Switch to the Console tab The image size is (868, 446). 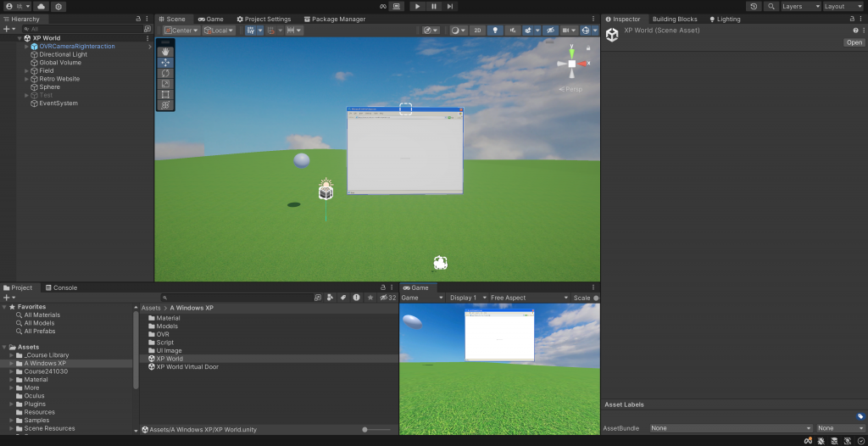[61, 287]
